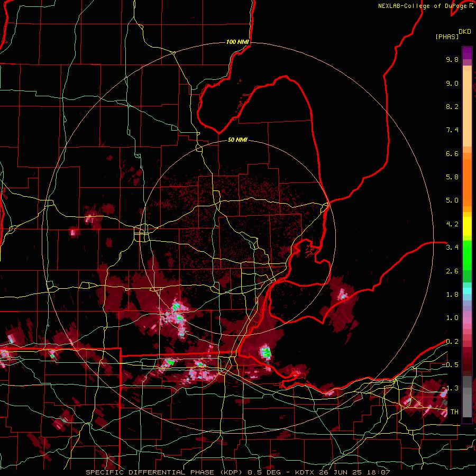Click the 7.4 value on the color scale
476x476 pixels.
click(452, 130)
